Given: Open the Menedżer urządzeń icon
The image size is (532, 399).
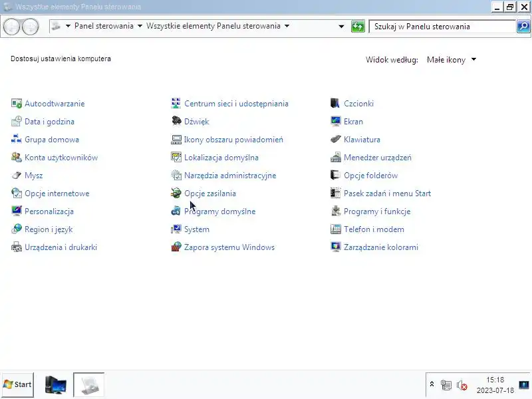Looking at the screenshot, I should coord(336,158).
